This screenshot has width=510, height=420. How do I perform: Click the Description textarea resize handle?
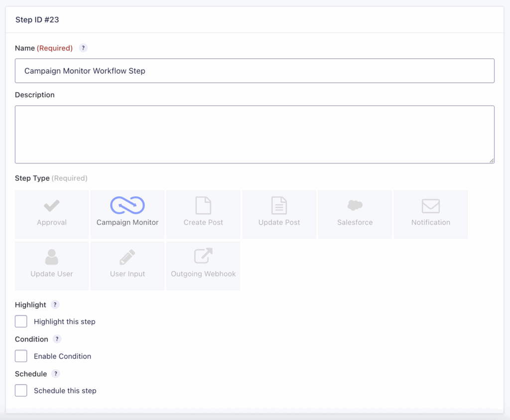[492, 160]
